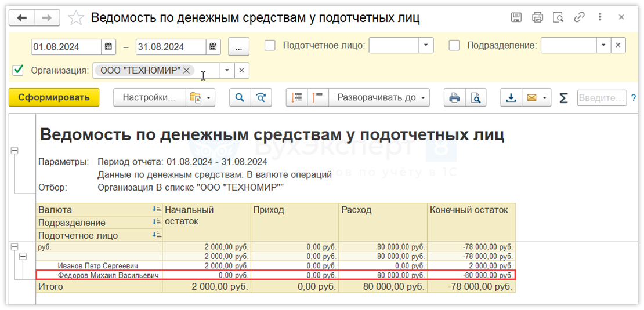
Task: Click the magnifier search icon in toolbar
Action: click(x=238, y=98)
